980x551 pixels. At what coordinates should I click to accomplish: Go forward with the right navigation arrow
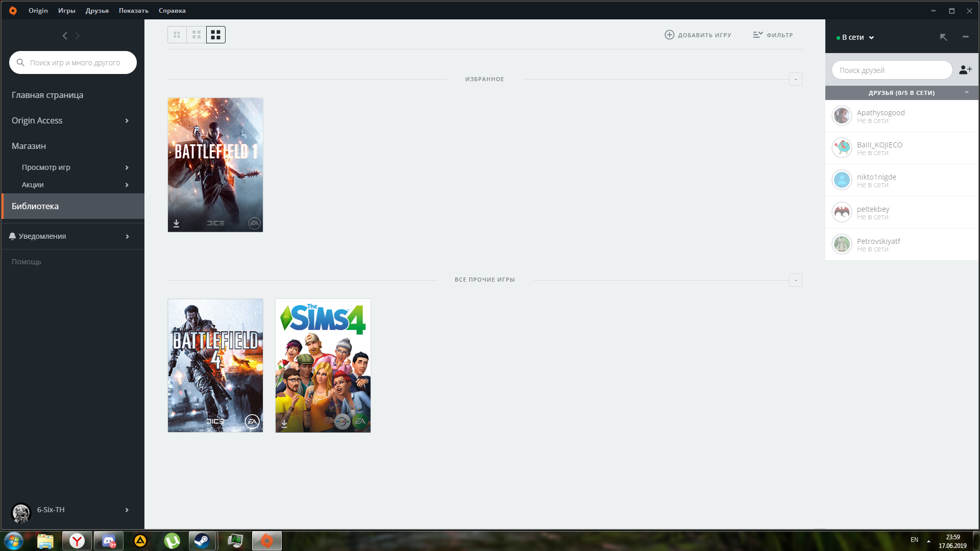pyautogui.click(x=78, y=36)
